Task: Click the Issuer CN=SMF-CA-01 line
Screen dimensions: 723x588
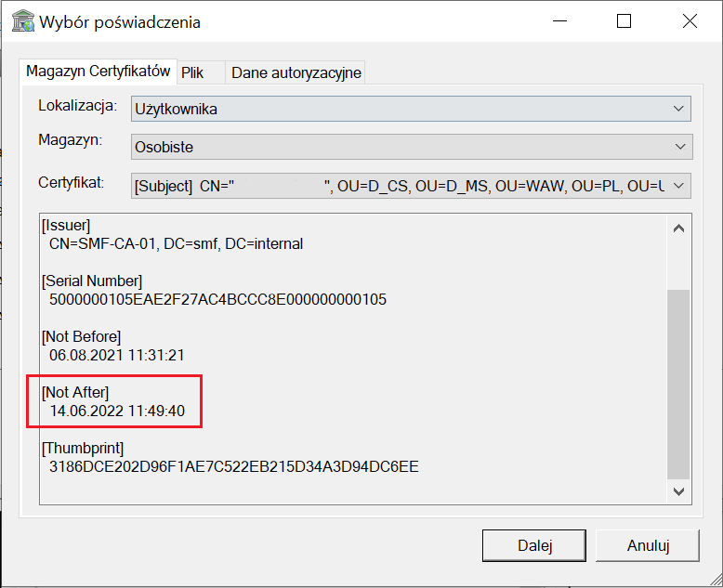Action: tap(176, 243)
